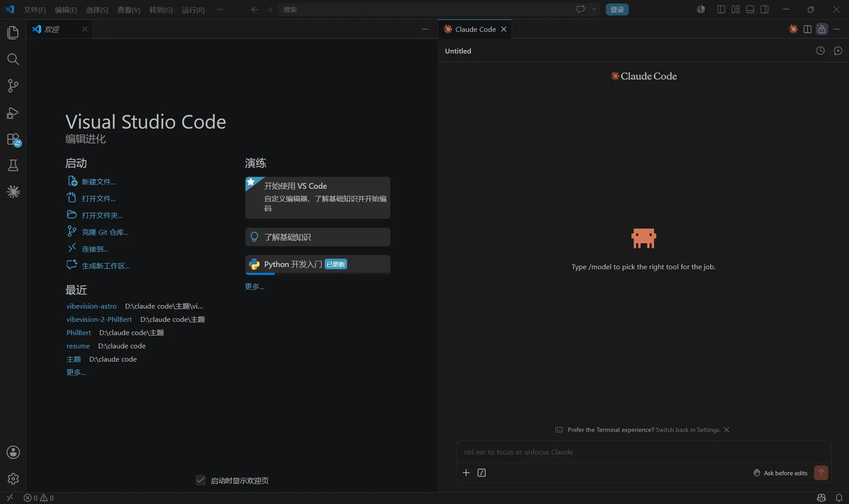849x504 pixels.
Task: Add attachment with the plus icon
Action: coord(466,473)
